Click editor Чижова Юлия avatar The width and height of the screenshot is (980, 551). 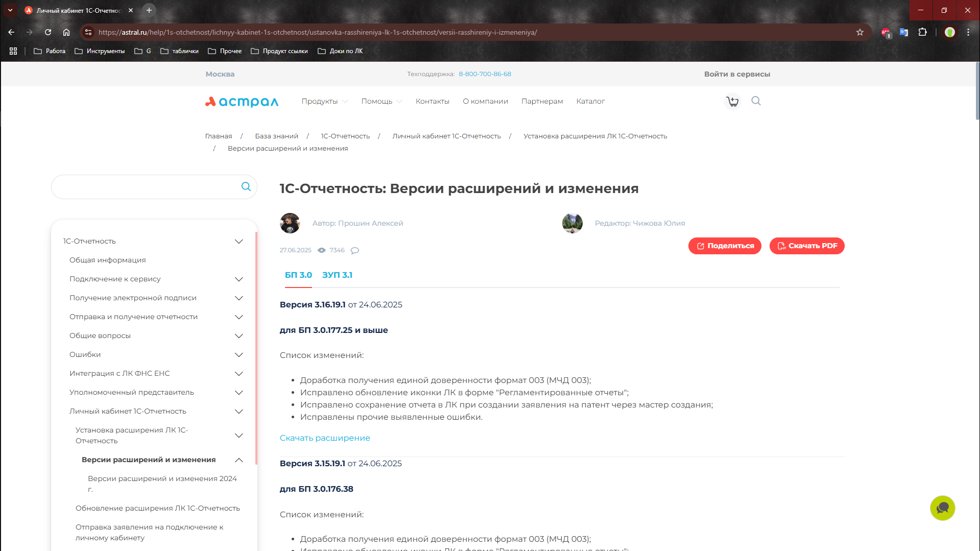point(572,223)
